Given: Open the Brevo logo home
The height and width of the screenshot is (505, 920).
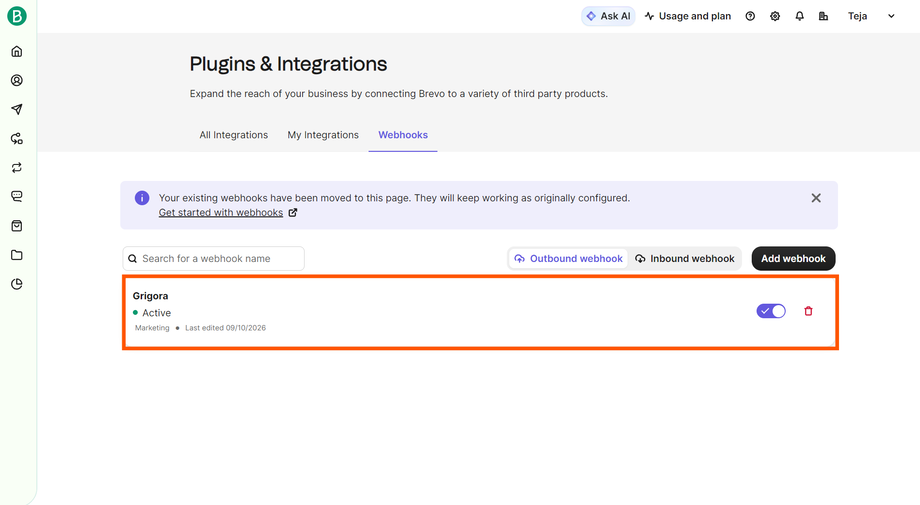Looking at the screenshot, I should point(17,16).
